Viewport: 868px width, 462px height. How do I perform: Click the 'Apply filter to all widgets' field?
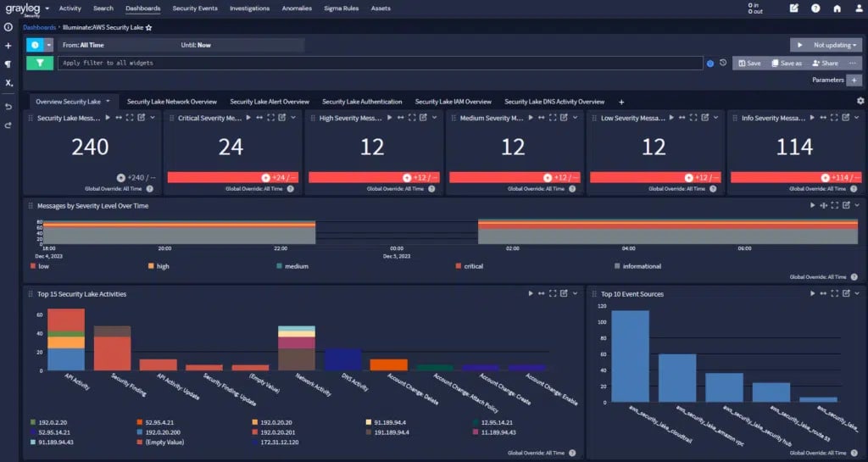click(x=381, y=63)
